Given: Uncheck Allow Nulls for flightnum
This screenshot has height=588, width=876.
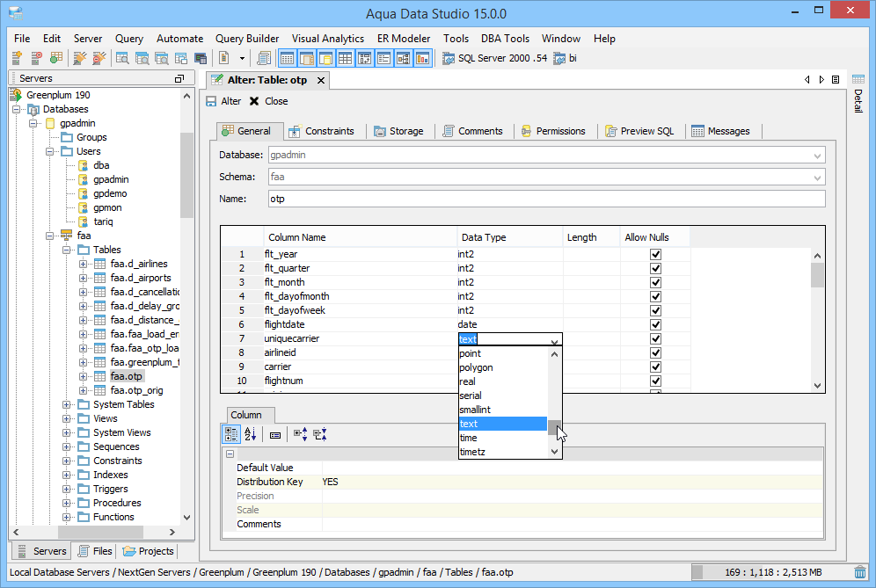Looking at the screenshot, I should [656, 381].
